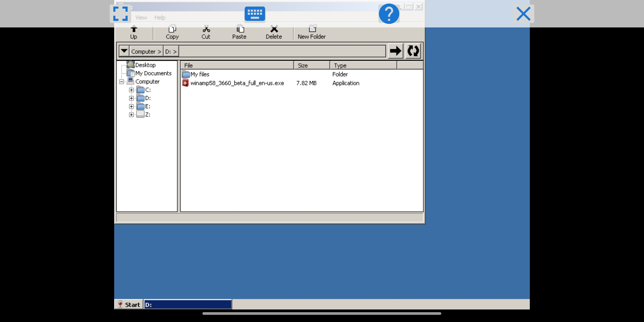Select winamp58_3660_beta_full_en-us.exe in the file list
Screen dimensions: 644x322
tap(237, 83)
